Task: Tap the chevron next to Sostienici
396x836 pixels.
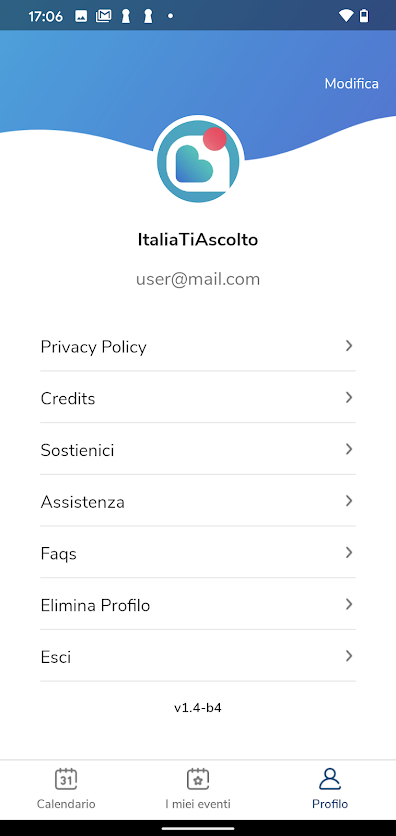Action: coord(349,449)
